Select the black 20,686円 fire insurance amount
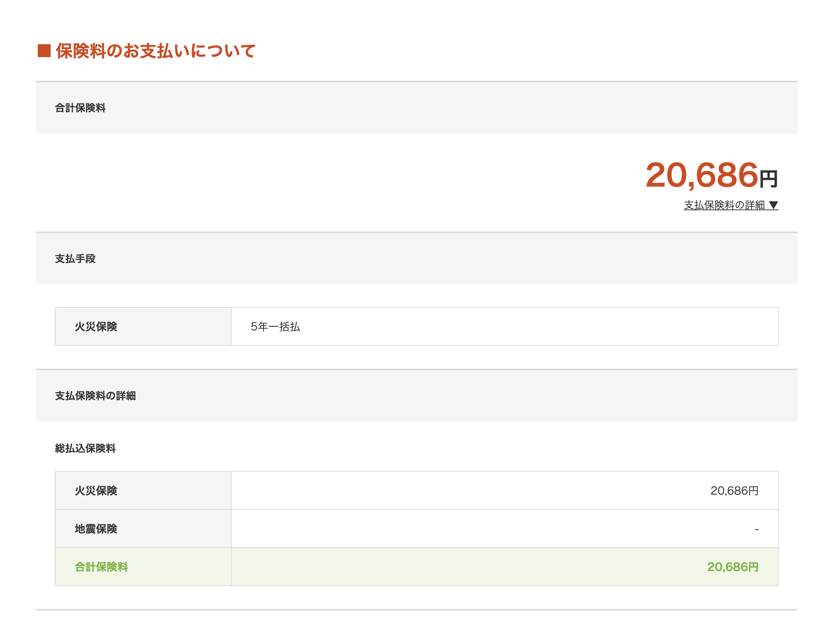835x644 pixels. pos(734,491)
